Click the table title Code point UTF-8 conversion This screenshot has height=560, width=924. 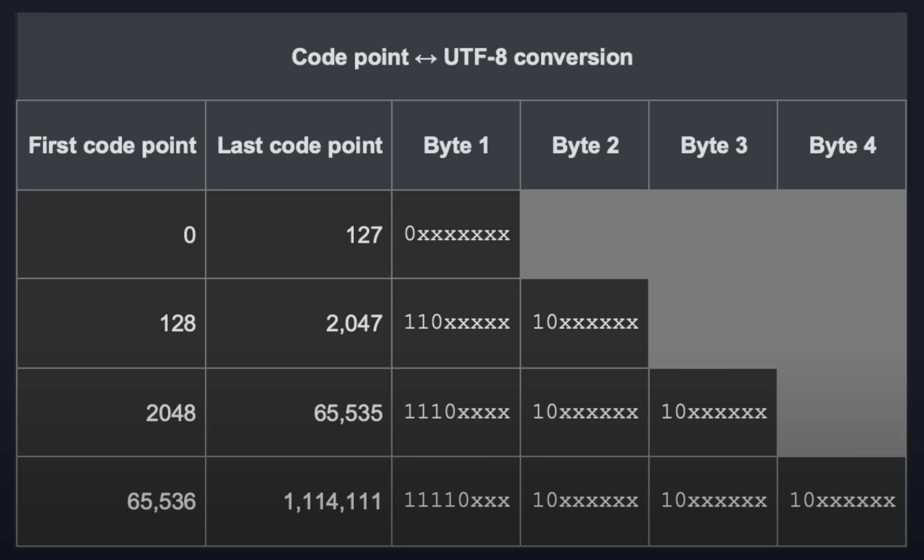[x=462, y=57]
